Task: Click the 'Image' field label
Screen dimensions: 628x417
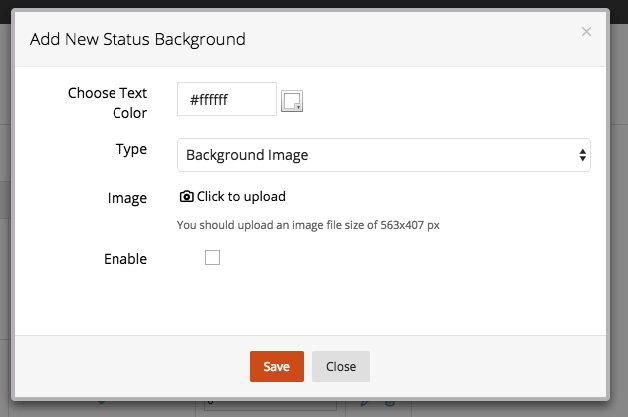Action: coord(127,198)
